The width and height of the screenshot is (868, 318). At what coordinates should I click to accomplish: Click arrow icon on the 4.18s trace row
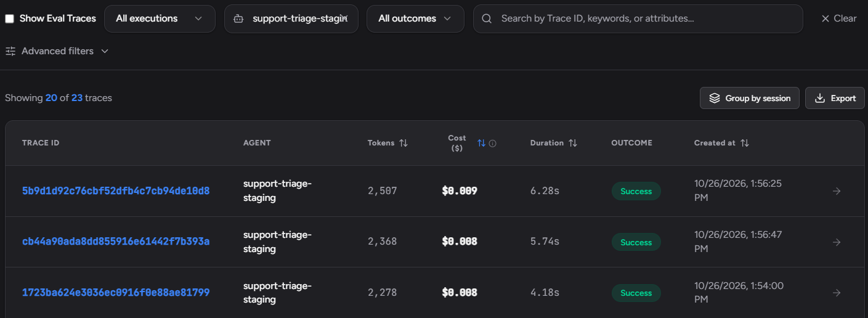(837, 293)
